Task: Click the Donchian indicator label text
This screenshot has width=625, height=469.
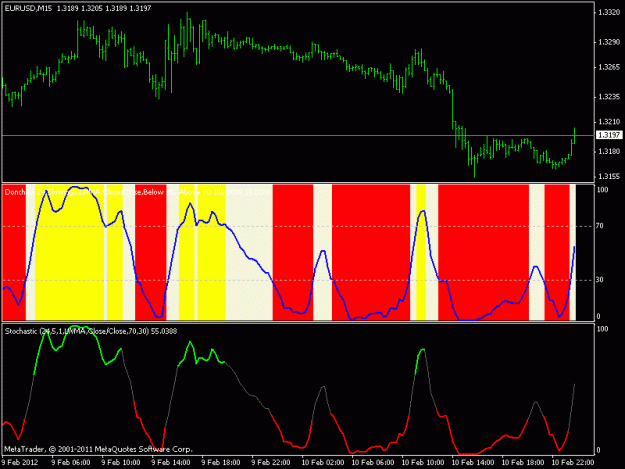Action: pyautogui.click(x=138, y=192)
